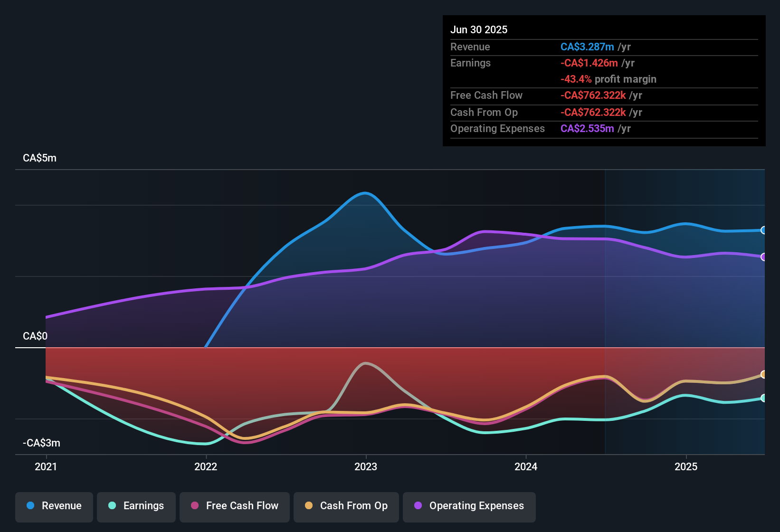Click the Cash From Op tooltip row label

(x=484, y=113)
